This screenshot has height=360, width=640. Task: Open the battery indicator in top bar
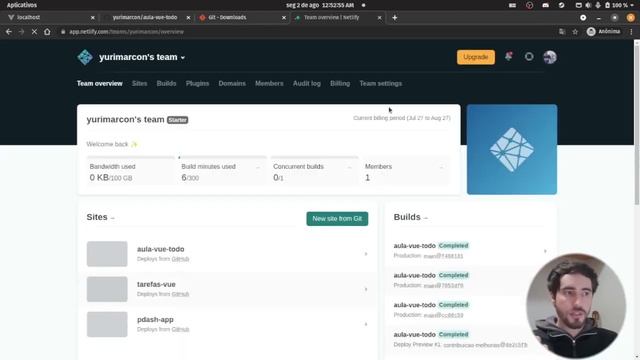[617, 5]
